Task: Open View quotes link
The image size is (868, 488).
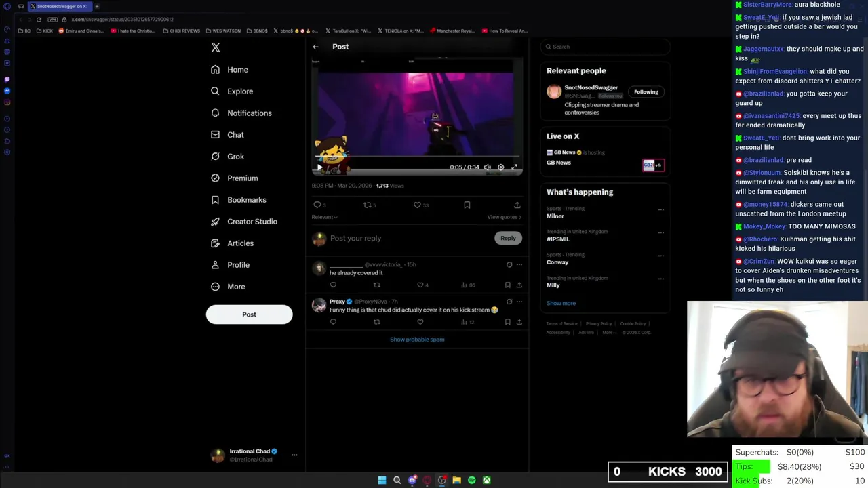Action: click(504, 217)
